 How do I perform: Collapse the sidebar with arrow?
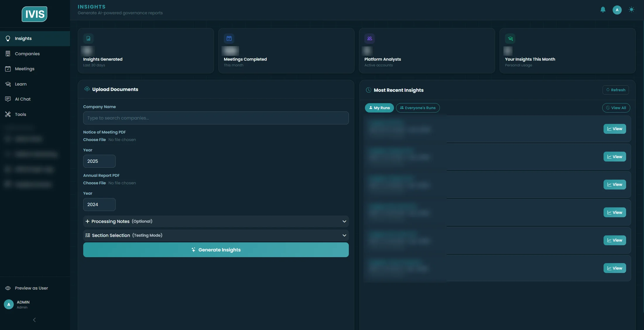point(35,320)
